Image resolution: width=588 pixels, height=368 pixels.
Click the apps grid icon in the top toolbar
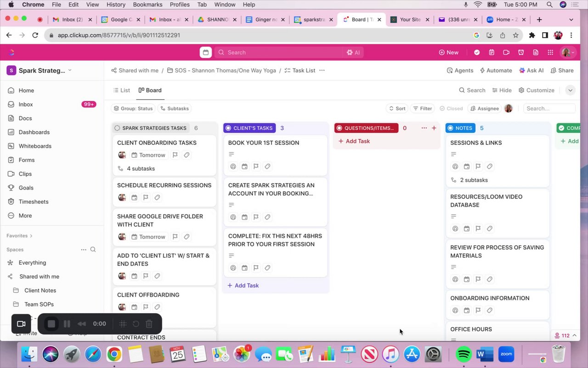coord(550,52)
